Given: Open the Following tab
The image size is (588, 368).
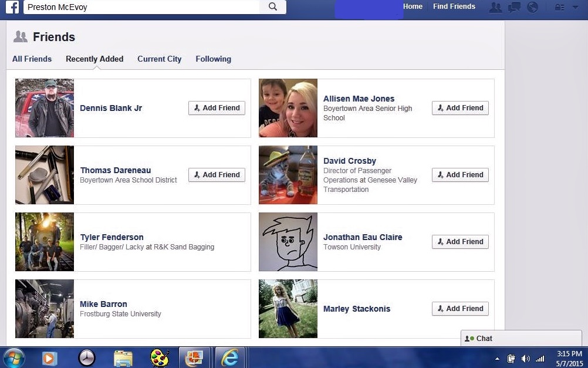Looking at the screenshot, I should (x=214, y=59).
